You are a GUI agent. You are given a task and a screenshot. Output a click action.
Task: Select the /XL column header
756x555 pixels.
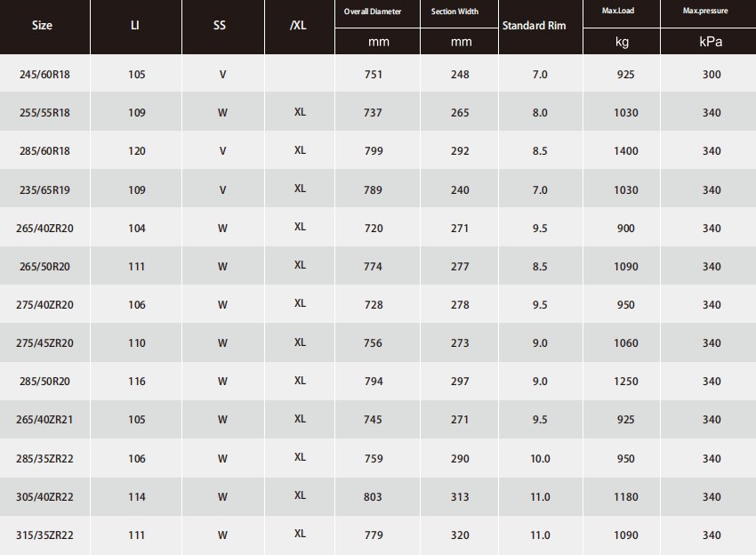[x=300, y=26]
